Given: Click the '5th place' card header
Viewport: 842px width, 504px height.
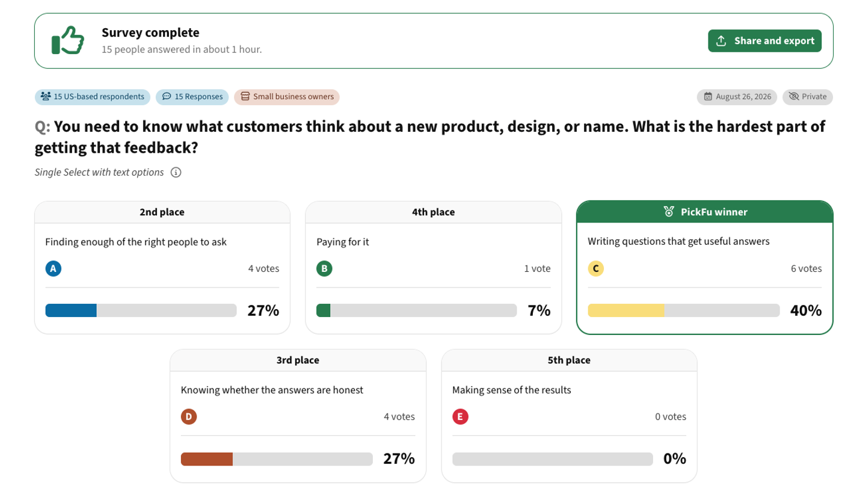Looking at the screenshot, I should (x=569, y=360).
